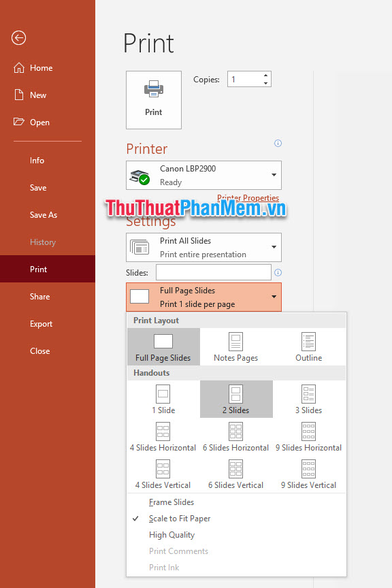The width and height of the screenshot is (392, 588).
Task: Click the info icon beside Slides field
Action: tap(278, 273)
